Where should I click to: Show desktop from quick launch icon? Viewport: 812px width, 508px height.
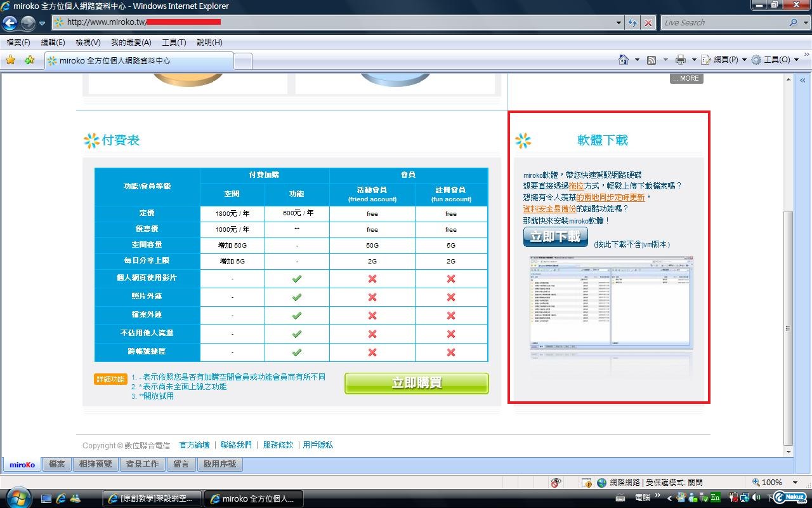click(x=46, y=498)
